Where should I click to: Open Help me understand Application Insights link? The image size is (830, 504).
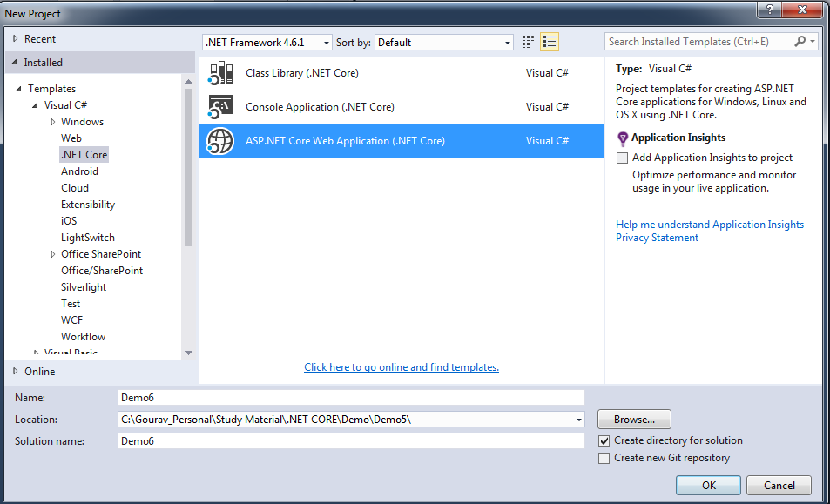pyautogui.click(x=709, y=225)
